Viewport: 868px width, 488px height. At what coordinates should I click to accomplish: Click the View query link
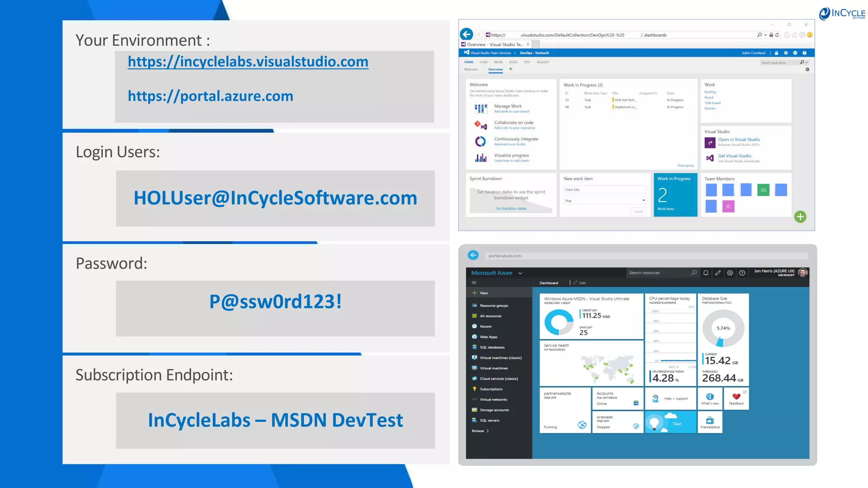[685, 166]
